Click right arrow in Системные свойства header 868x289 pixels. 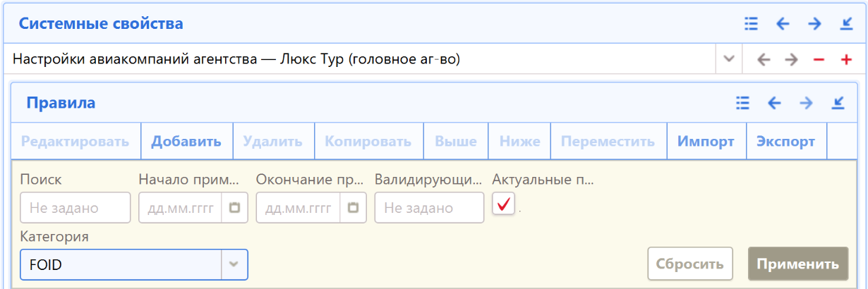pos(814,24)
